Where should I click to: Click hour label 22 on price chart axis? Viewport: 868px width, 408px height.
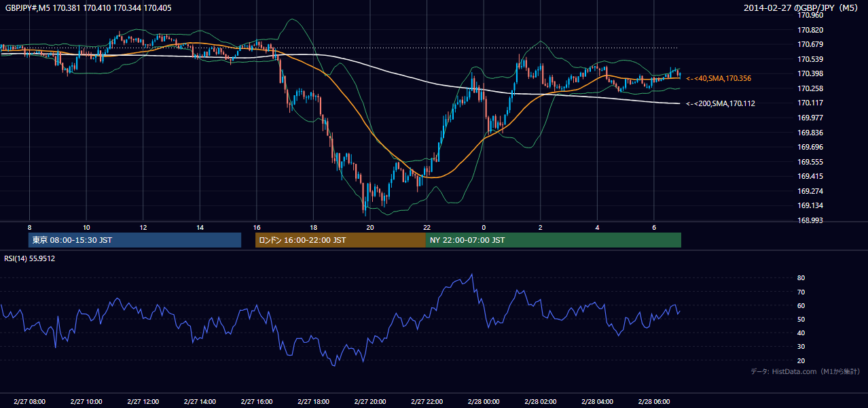coord(427,227)
